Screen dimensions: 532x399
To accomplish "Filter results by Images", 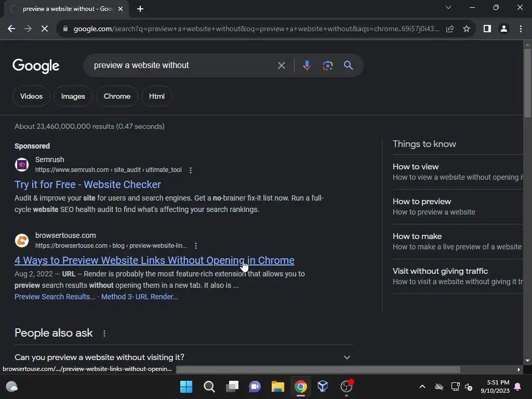I will point(73,96).
